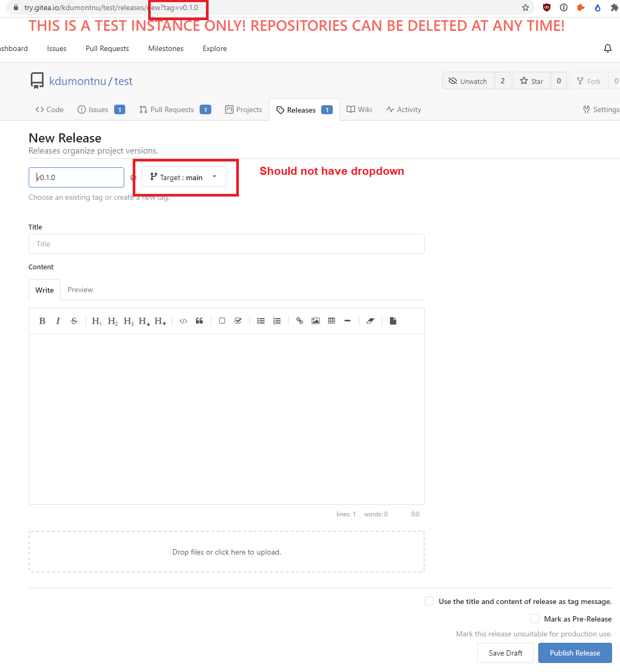This screenshot has height=672, width=620.
Task: Select the Preview editor tab
Action: [80, 290]
